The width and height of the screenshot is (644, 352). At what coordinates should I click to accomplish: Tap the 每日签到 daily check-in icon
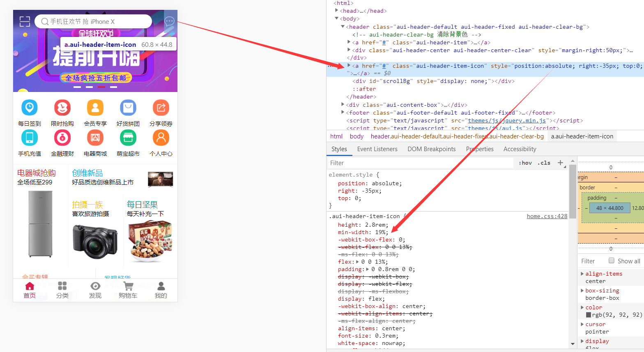(30, 108)
